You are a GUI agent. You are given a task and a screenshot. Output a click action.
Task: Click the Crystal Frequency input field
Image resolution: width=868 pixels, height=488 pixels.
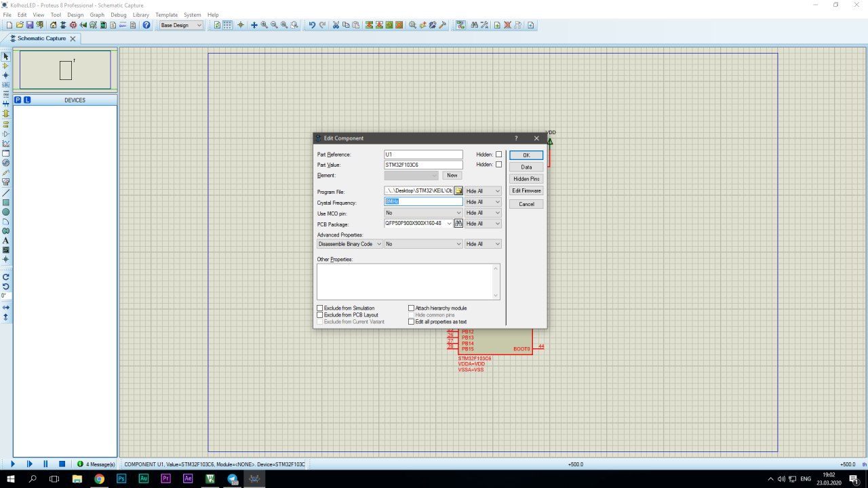423,202
